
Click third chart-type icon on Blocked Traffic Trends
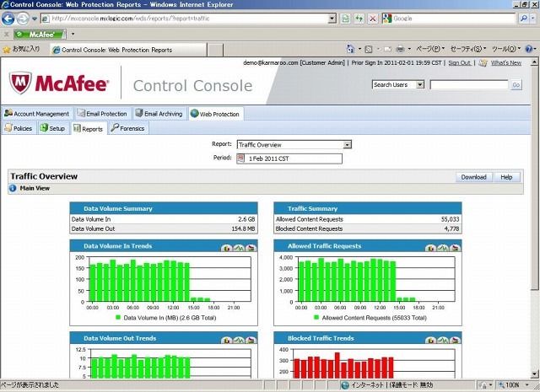455,340
